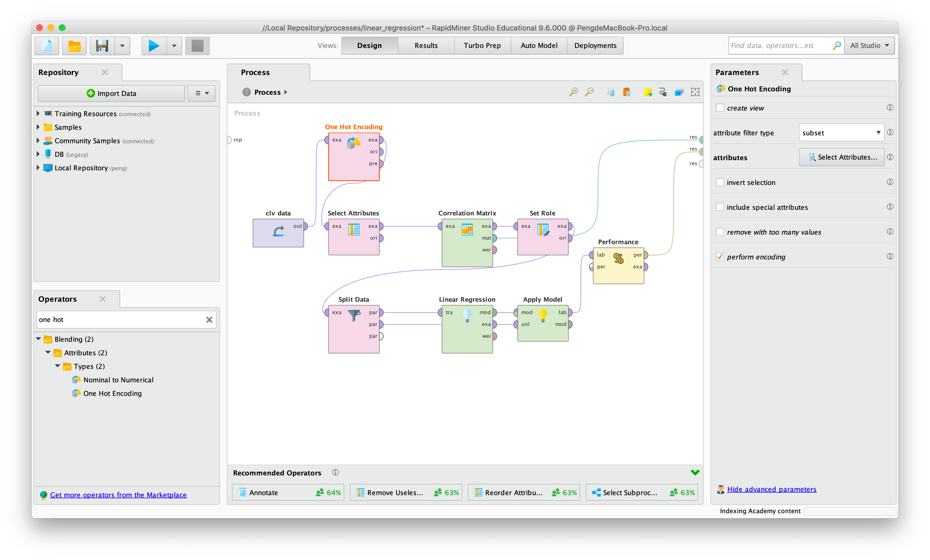Clear the operators search with X
The width and height of the screenshot is (930, 560).
tap(209, 320)
